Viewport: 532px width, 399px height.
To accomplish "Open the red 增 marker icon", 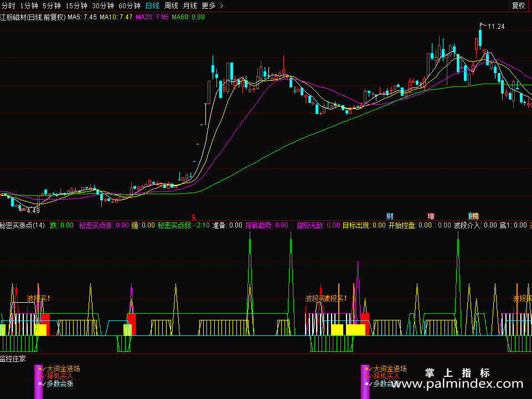I will [x=431, y=216].
